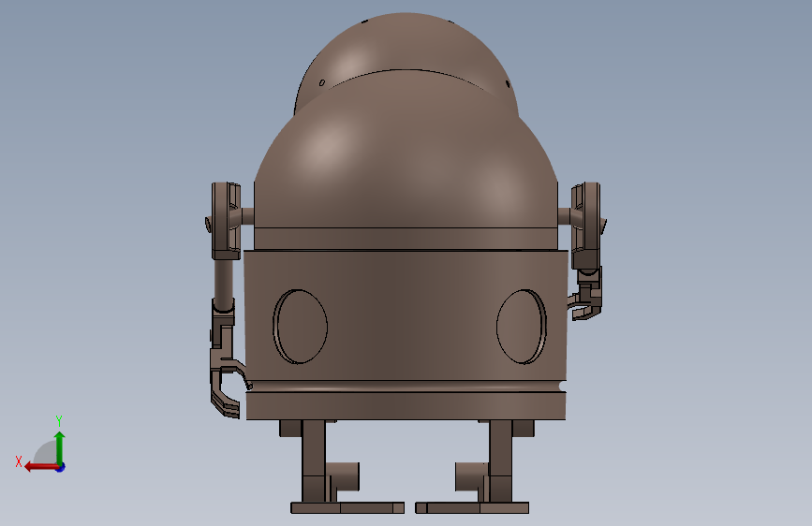The image size is (812, 526).
Task: Click the red X axis arrow on triad
Action: [40, 467]
